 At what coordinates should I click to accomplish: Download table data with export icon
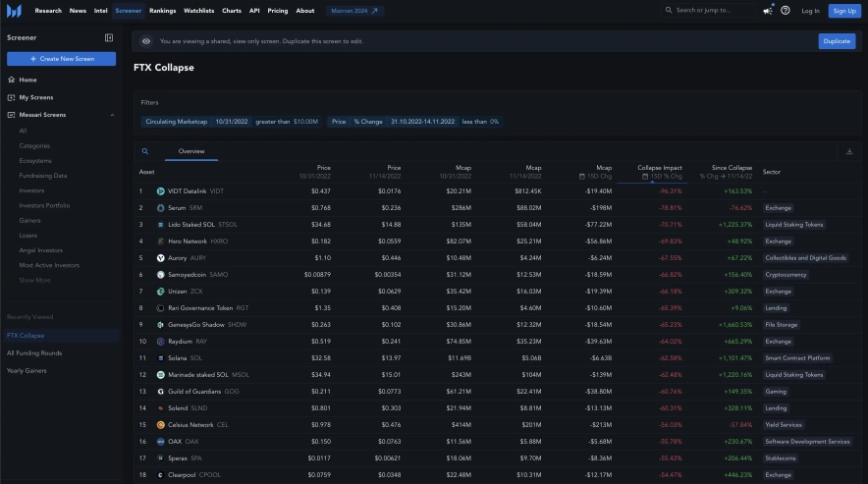point(848,152)
